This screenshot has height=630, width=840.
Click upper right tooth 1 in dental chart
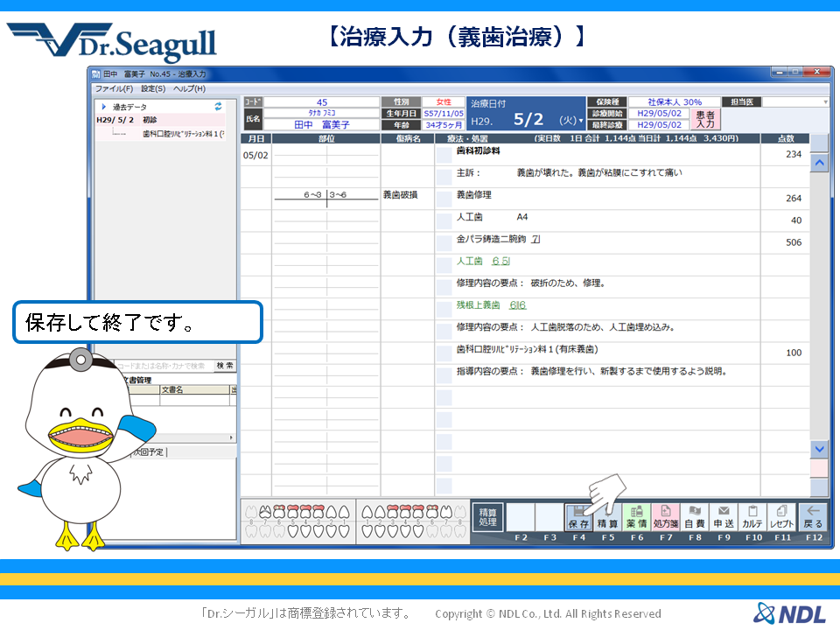click(345, 512)
